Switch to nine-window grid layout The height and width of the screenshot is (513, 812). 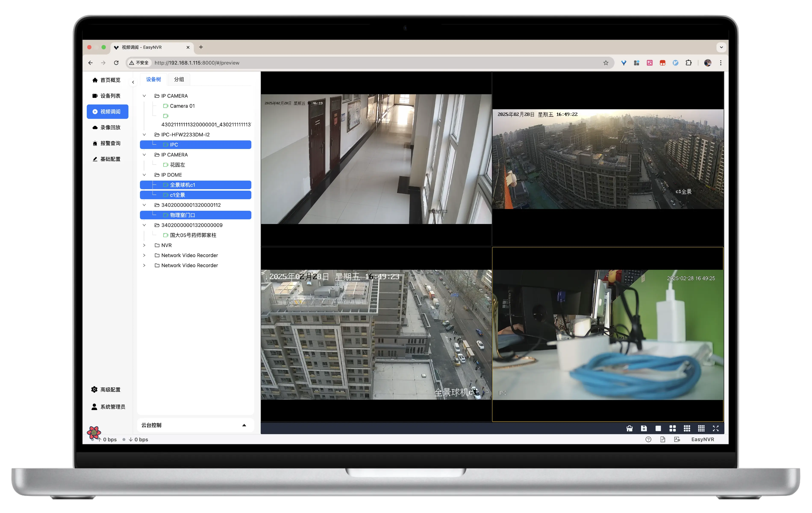click(687, 428)
